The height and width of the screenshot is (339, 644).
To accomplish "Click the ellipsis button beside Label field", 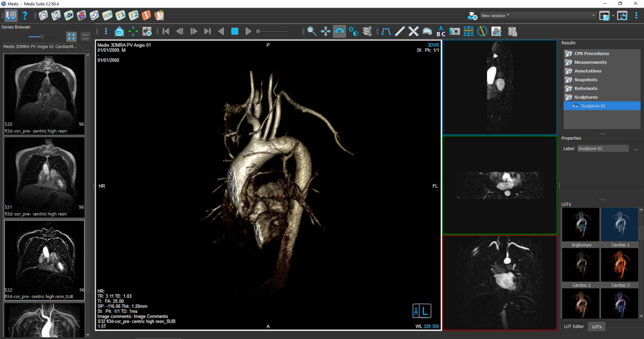I will click(636, 149).
